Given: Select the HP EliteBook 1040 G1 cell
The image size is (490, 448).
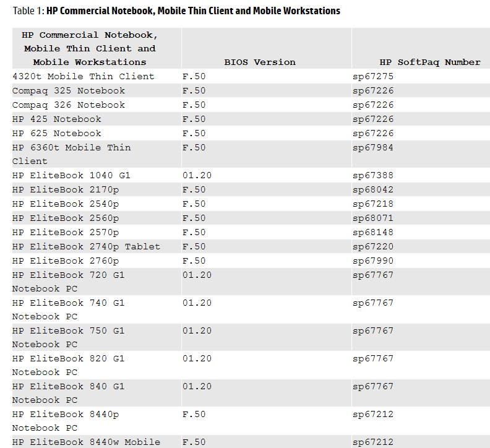Looking at the screenshot, I should click(71, 175).
